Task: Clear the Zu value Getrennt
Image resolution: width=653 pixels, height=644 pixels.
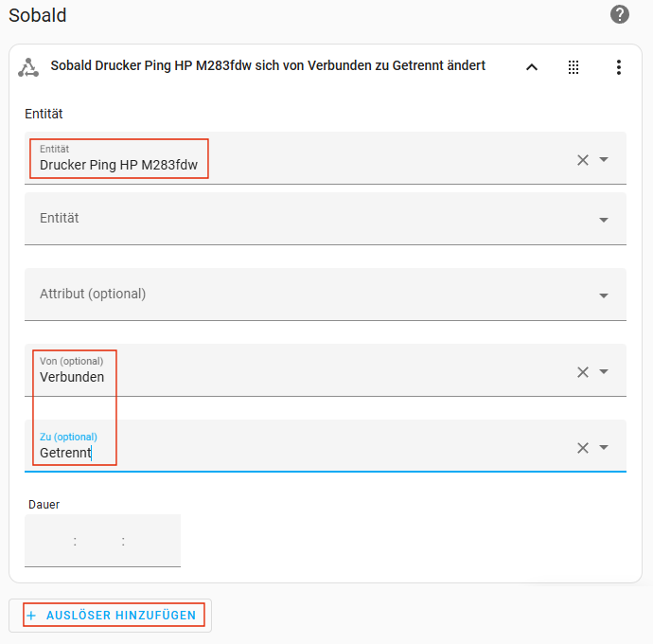Action: coord(583,448)
